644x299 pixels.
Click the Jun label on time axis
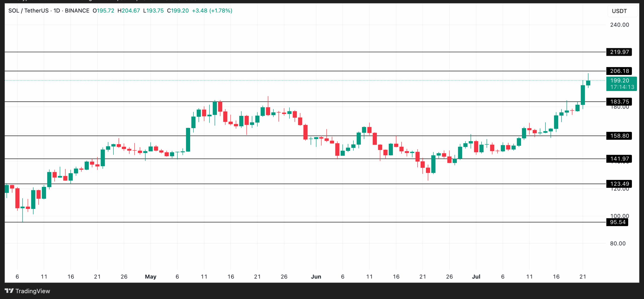tap(316, 277)
